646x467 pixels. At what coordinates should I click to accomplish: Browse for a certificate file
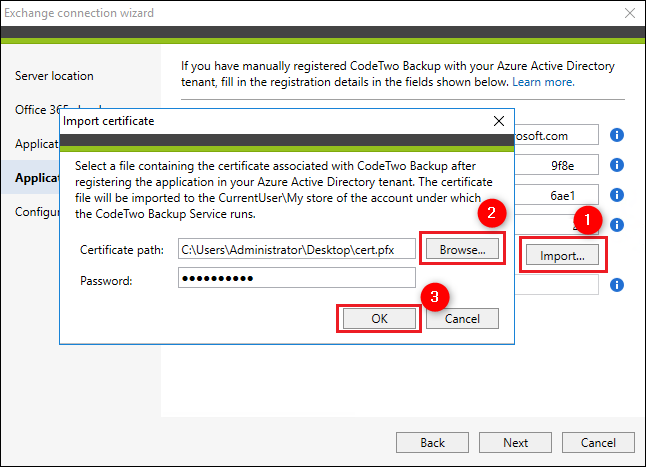click(462, 250)
